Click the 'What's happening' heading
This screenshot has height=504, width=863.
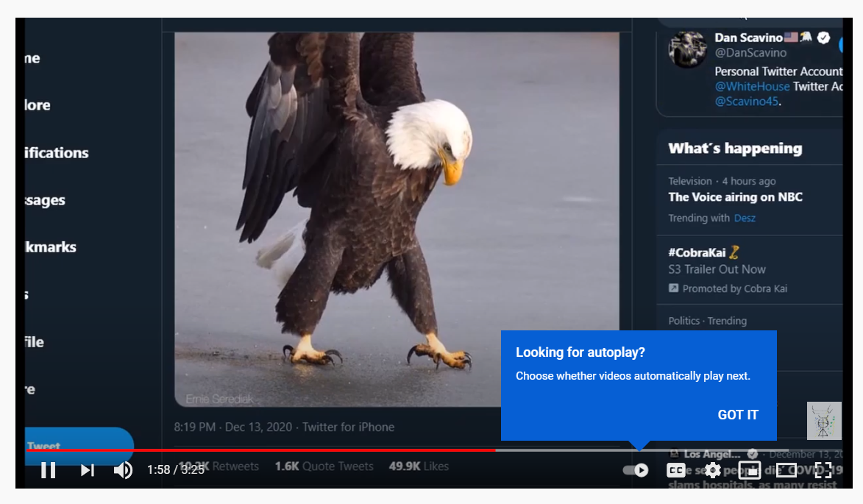click(x=735, y=149)
